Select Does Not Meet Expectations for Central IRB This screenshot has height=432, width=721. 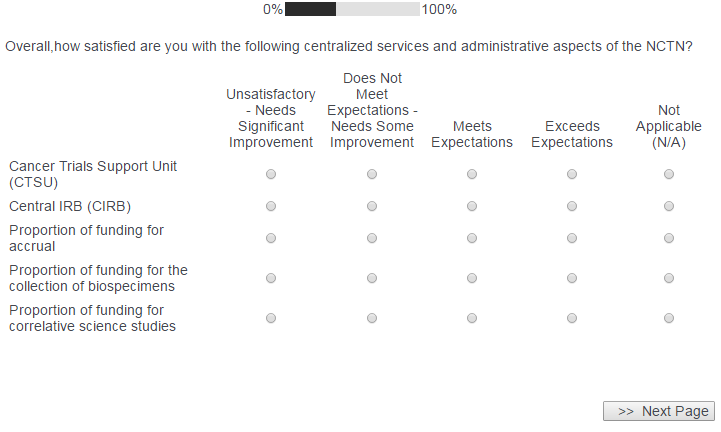tap(372, 207)
